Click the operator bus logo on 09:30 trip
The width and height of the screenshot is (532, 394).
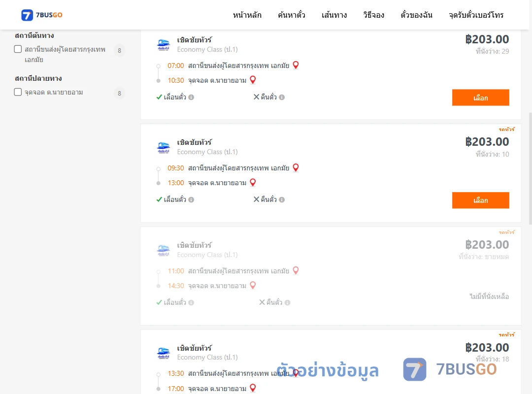pyautogui.click(x=164, y=147)
